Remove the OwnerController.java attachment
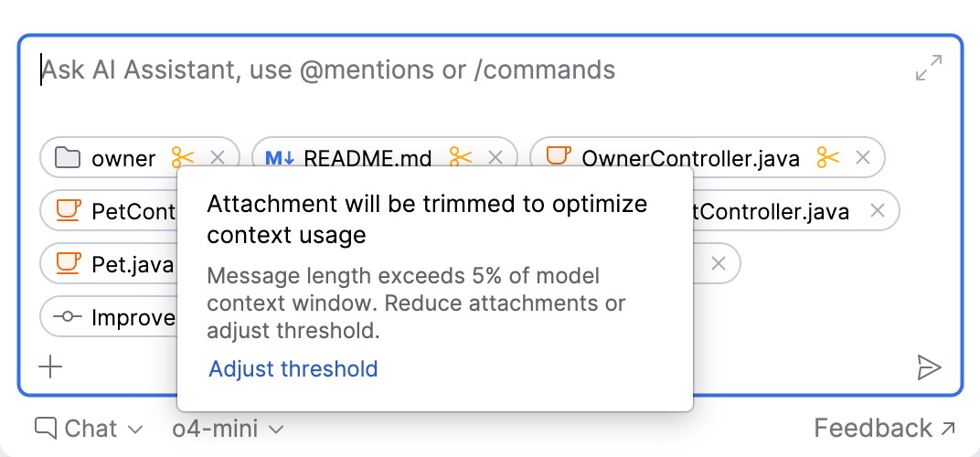 [862, 157]
